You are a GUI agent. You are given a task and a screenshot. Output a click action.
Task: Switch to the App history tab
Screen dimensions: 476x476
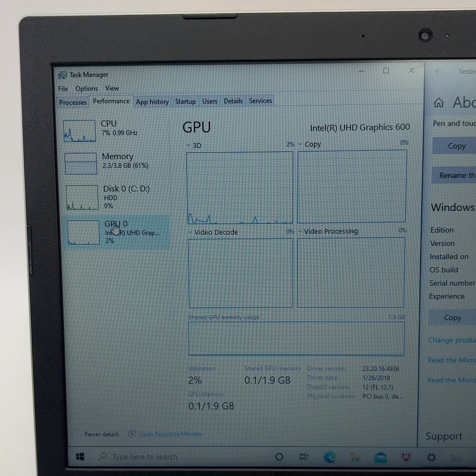click(152, 102)
